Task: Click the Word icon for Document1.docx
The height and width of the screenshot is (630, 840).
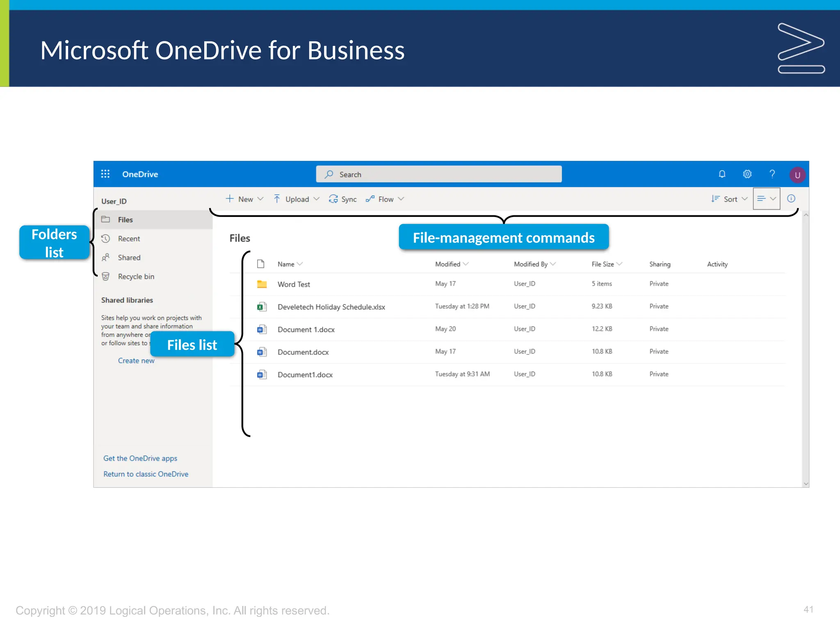Action: (x=262, y=374)
